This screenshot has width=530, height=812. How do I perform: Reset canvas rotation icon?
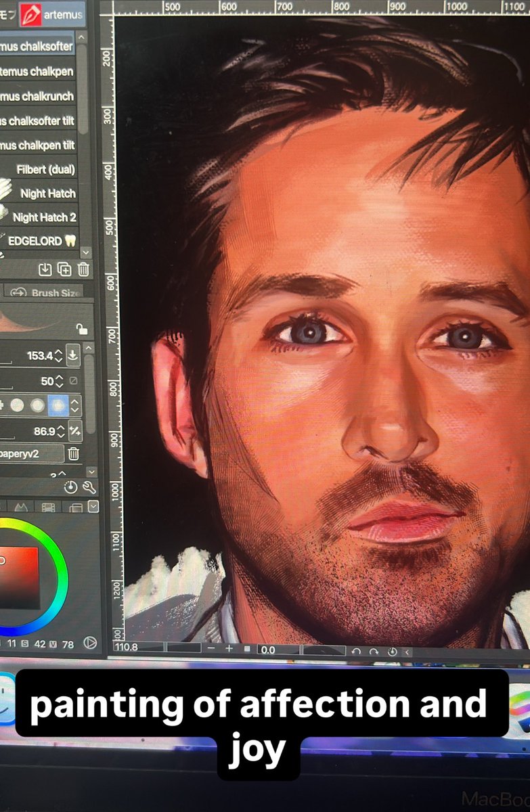(x=392, y=652)
